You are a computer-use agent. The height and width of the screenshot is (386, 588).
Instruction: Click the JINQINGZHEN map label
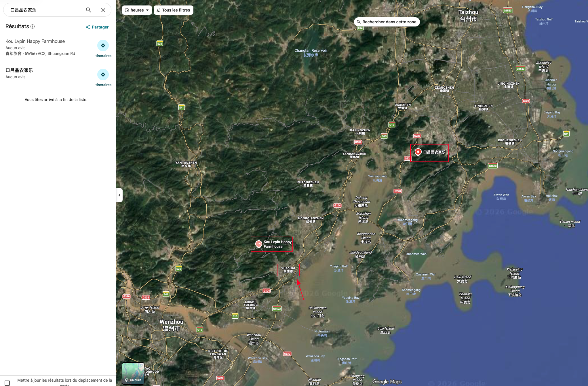(509, 85)
